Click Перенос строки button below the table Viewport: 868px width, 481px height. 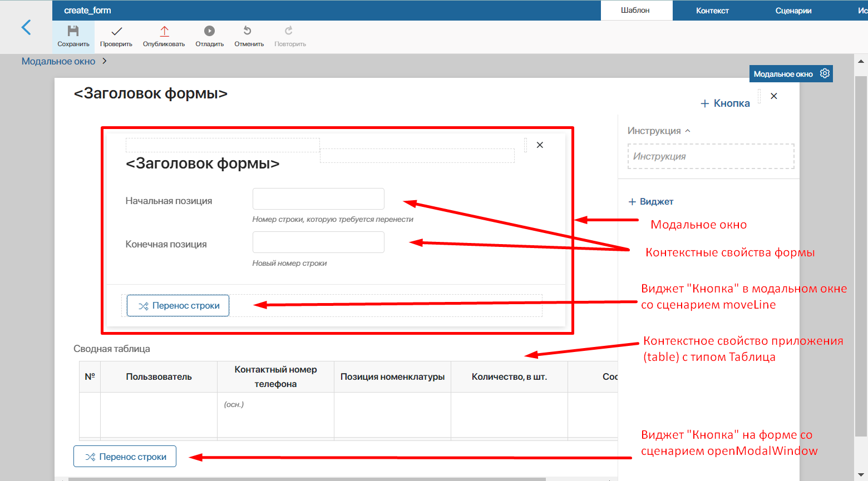point(125,457)
